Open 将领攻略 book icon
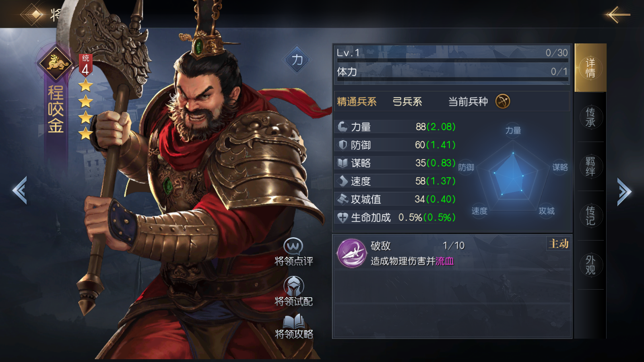The height and width of the screenshot is (362, 644). [x=294, y=321]
